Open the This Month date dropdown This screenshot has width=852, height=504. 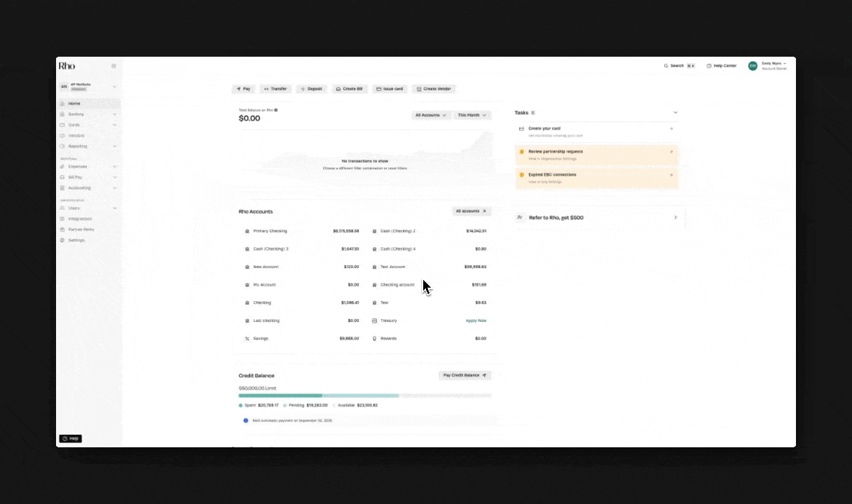coord(472,115)
